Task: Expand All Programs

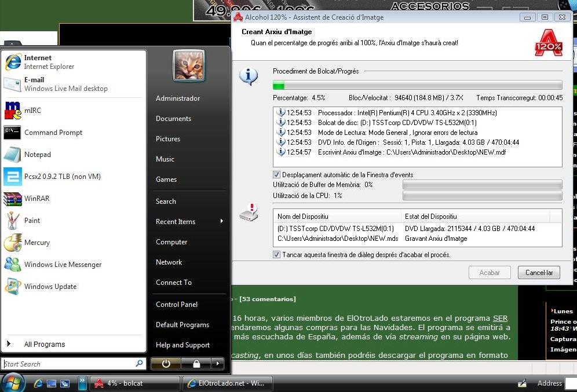Action: (x=74, y=344)
